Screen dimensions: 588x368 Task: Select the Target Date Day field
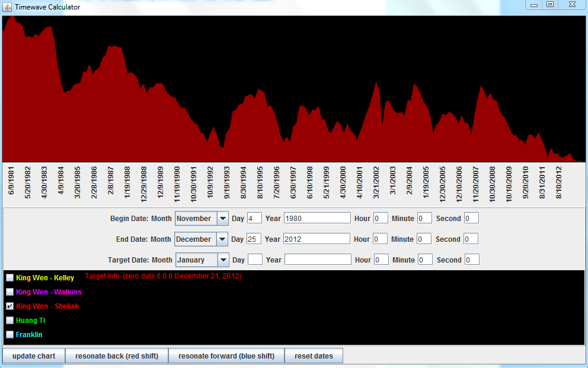(x=255, y=260)
